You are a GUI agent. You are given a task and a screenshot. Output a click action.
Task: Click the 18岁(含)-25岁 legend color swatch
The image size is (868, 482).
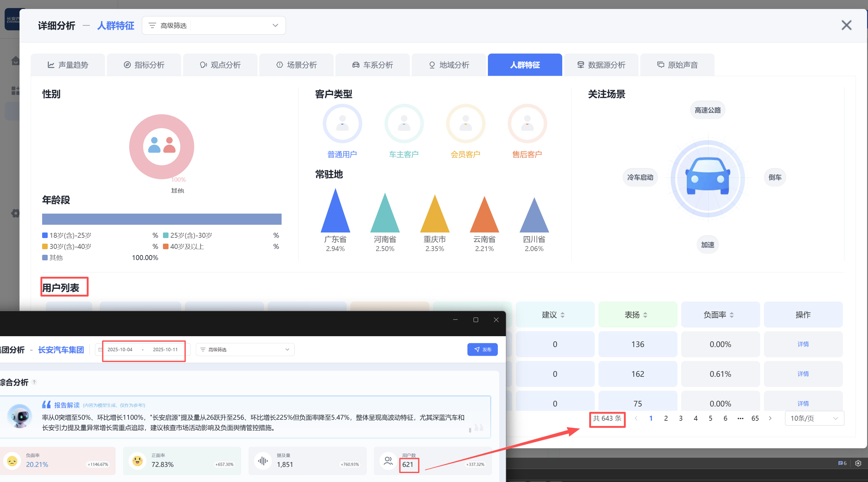coord(45,236)
